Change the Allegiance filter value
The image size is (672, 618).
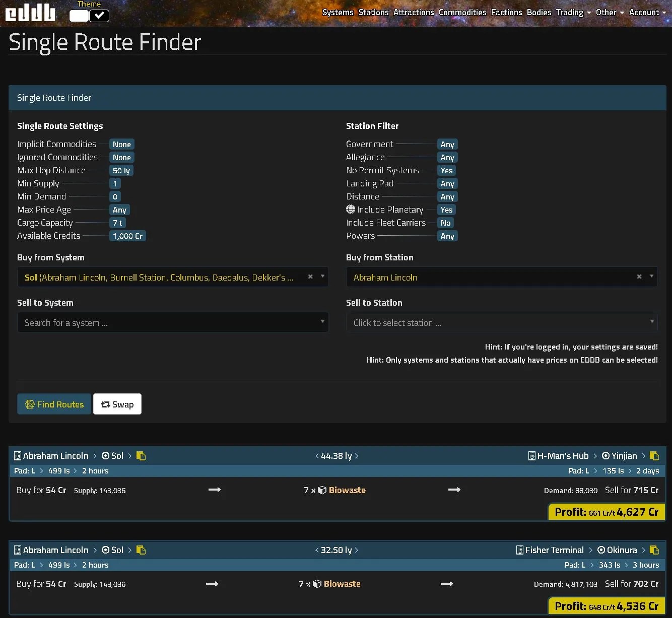[447, 158]
